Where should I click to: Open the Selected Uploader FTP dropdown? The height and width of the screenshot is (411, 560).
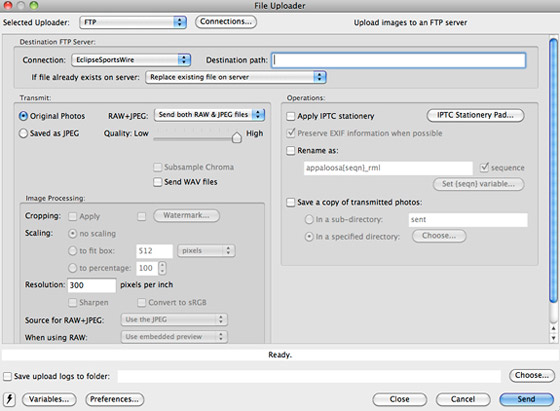click(133, 22)
